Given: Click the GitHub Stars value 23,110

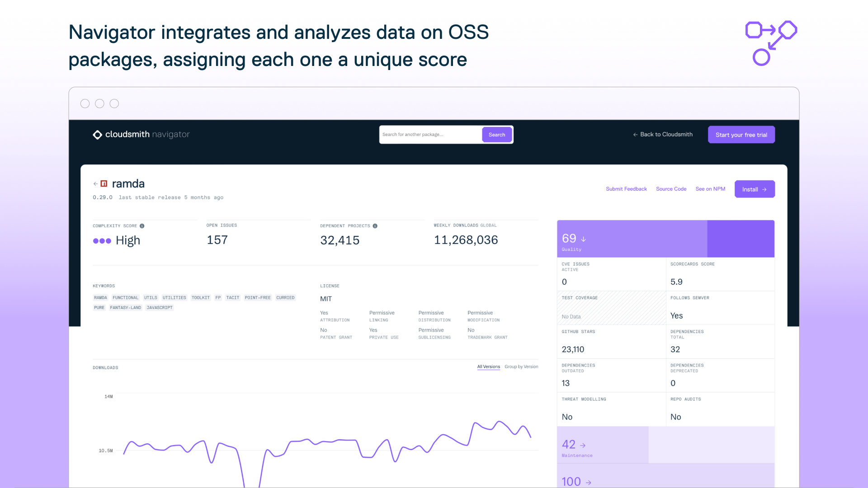Looking at the screenshot, I should [573, 349].
